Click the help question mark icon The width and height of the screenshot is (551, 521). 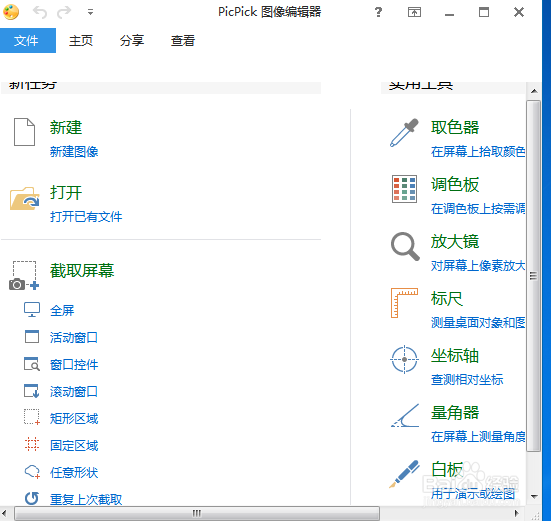(378, 12)
